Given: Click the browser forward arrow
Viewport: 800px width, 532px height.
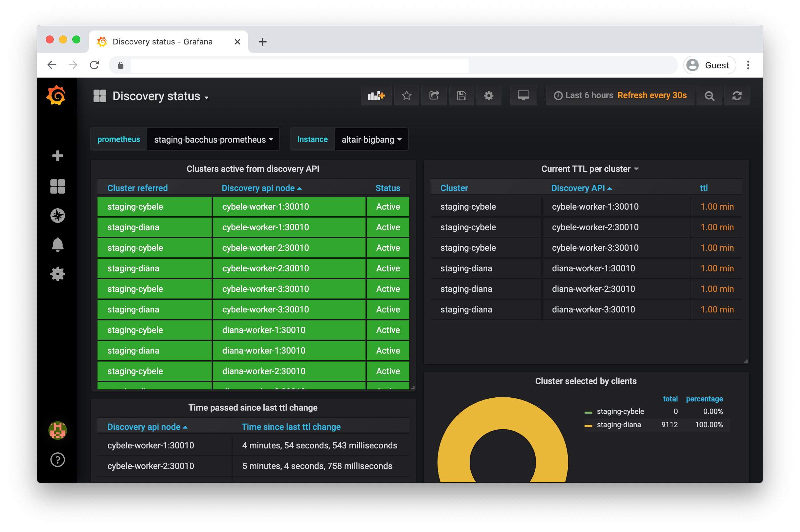Looking at the screenshot, I should [73, 65].
